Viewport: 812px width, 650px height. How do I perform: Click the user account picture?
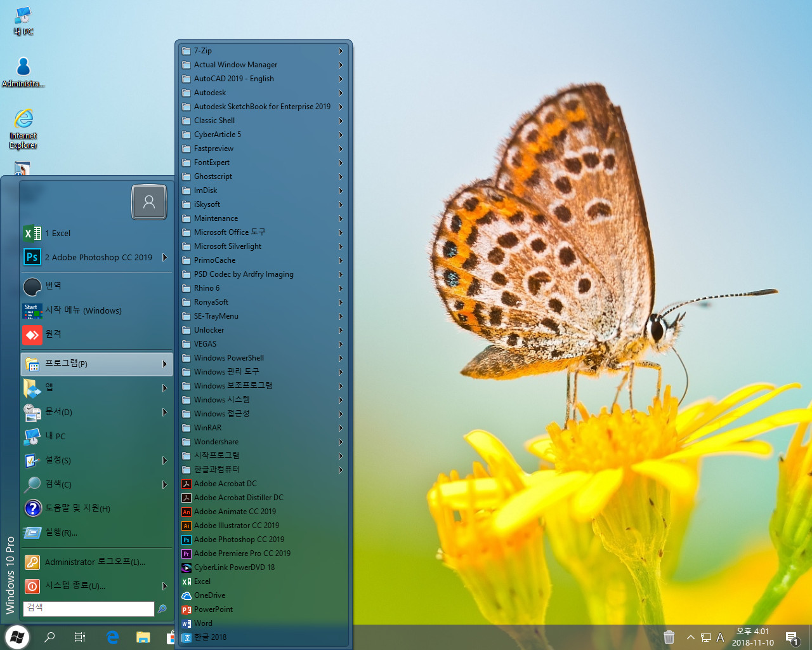(149, 202)
